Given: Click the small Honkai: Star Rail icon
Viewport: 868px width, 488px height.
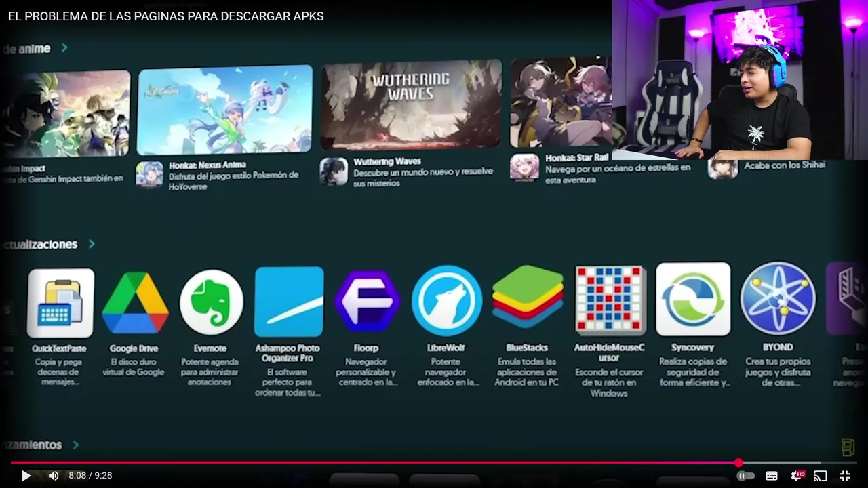Looking at the screenshot, I should [524, 167].
